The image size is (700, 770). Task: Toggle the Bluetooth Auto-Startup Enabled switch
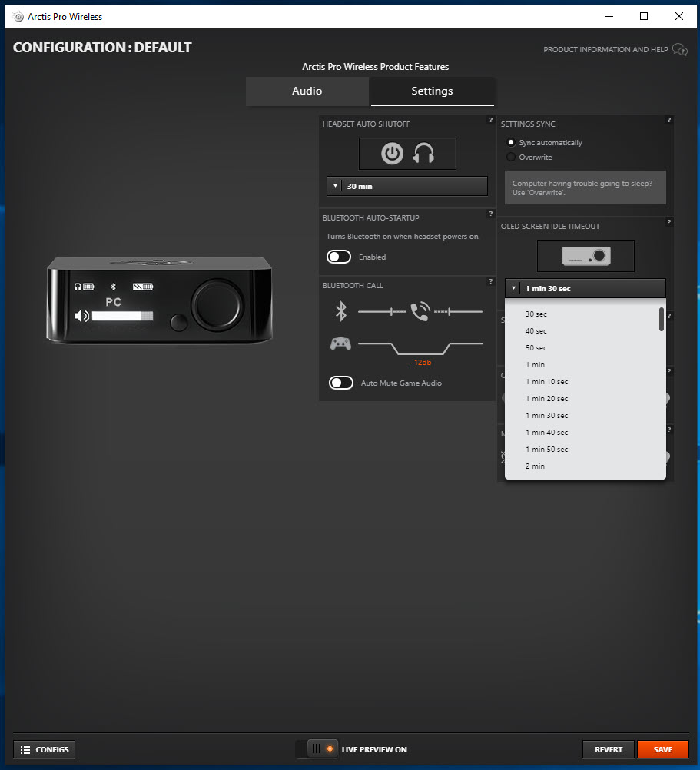click(339, 257)
